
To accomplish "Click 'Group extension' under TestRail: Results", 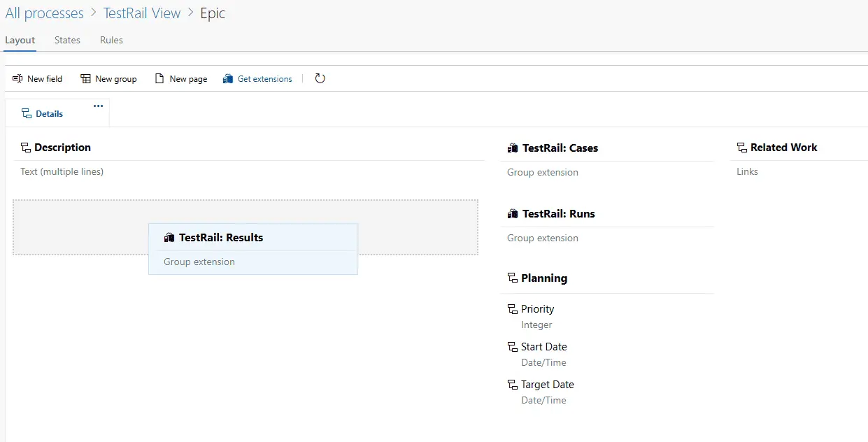I will pos(199,262).
